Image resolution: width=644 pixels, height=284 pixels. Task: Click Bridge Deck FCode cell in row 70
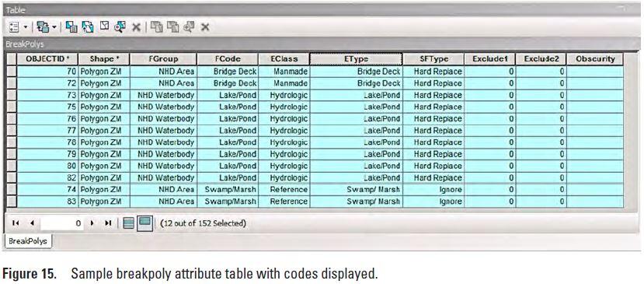coord(228,72)
